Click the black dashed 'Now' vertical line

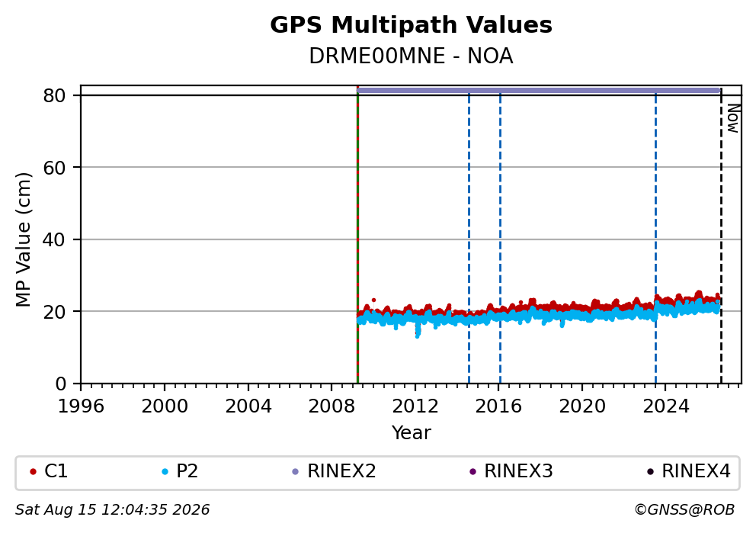(721, 236)
